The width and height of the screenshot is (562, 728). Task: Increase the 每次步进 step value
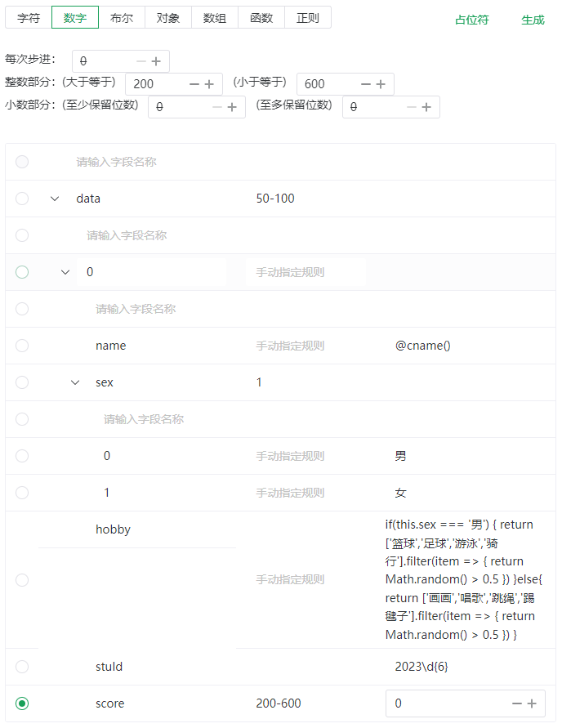156,61
